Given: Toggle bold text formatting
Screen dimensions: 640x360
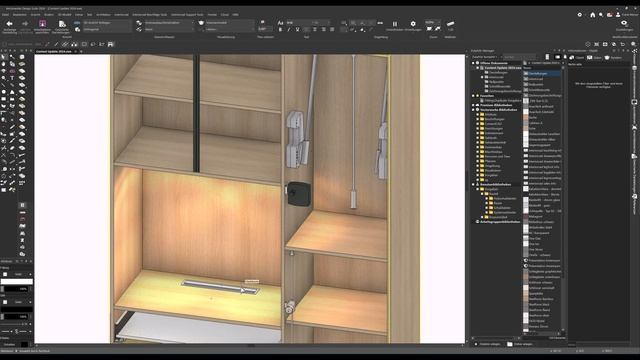Looking at the screenshot, I should point(280,29).
